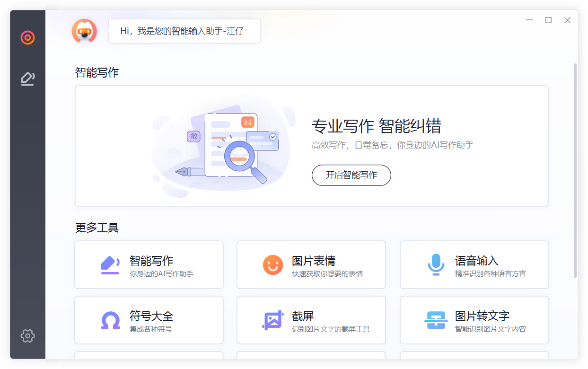
Task: Open the 符号大全 tool card title
Action: [x=151, y=316]
